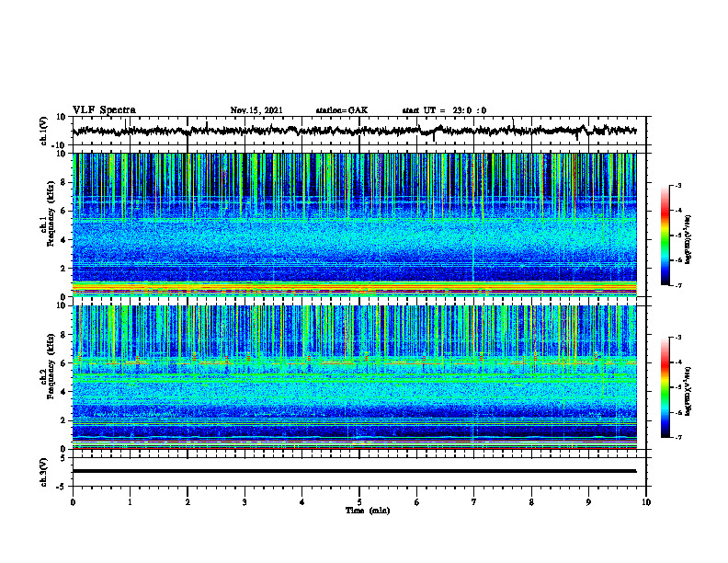Click the "station=GAK" header label
The height and width of the screenshot is (563, 728).
point(342,110)
